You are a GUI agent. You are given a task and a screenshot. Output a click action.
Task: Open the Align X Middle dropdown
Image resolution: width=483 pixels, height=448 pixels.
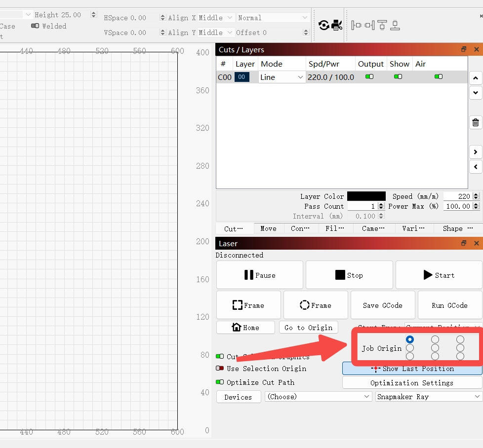pos(215,18)
